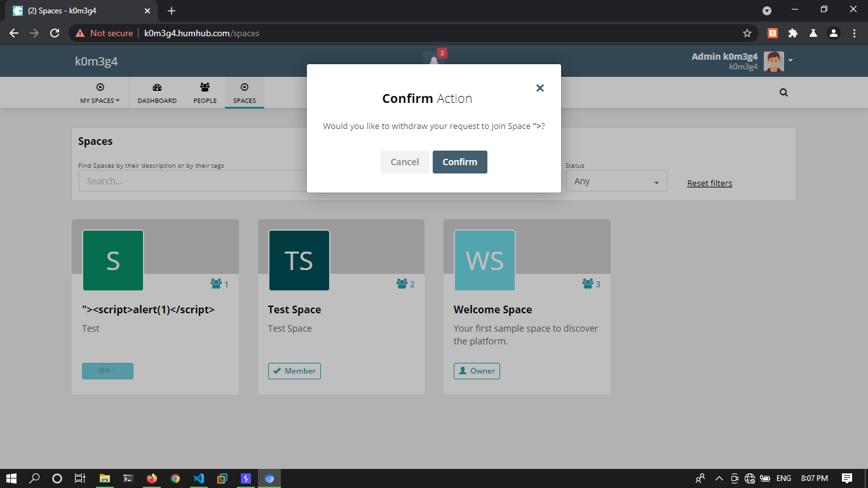Show hidden system tray icons chevron
The width and height of the screenshot is (868, 488).
(719, 478)
